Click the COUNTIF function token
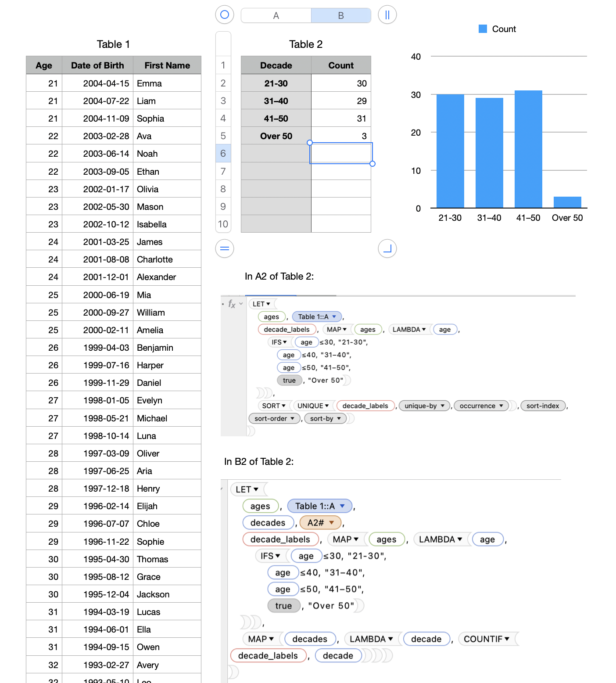616x683 pixels. [x=486, y=639]
